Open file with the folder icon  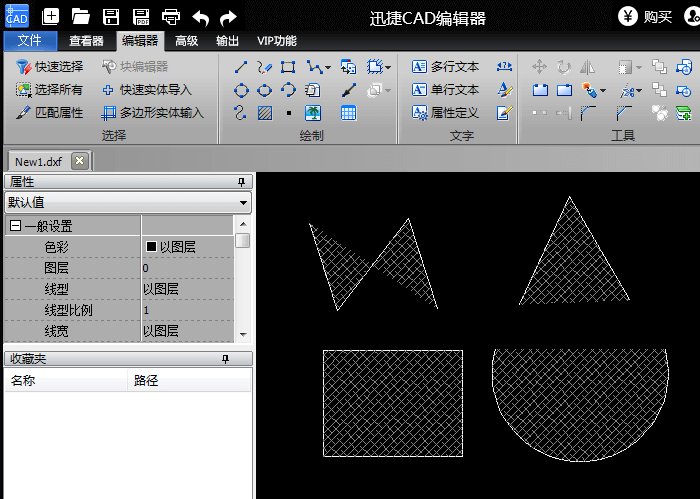tap(81, 16)
